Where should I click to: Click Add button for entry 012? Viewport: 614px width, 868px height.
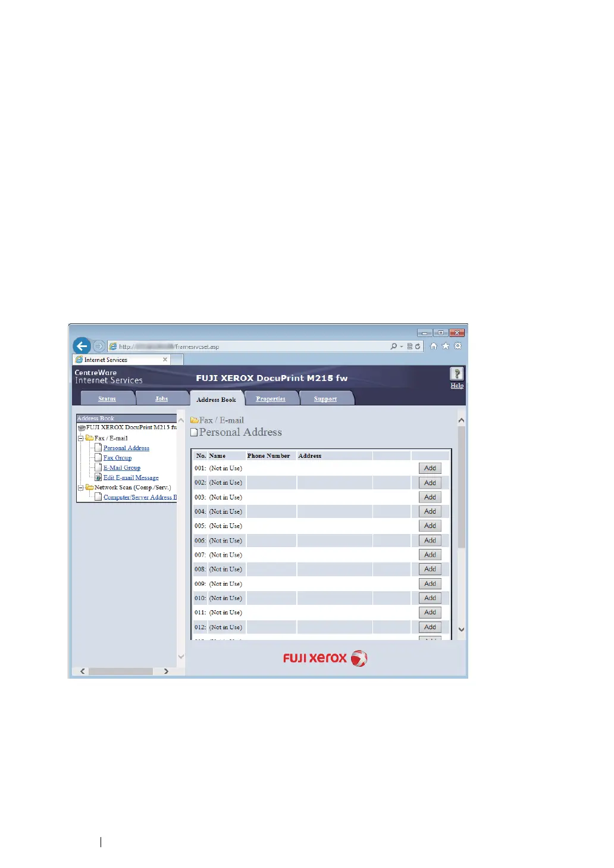(x=430, y=627)
